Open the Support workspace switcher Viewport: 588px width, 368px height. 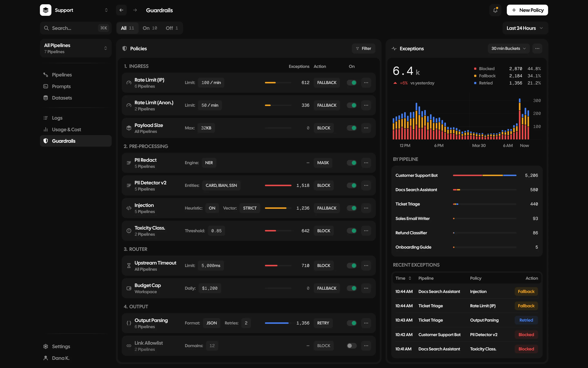[76, 10]
